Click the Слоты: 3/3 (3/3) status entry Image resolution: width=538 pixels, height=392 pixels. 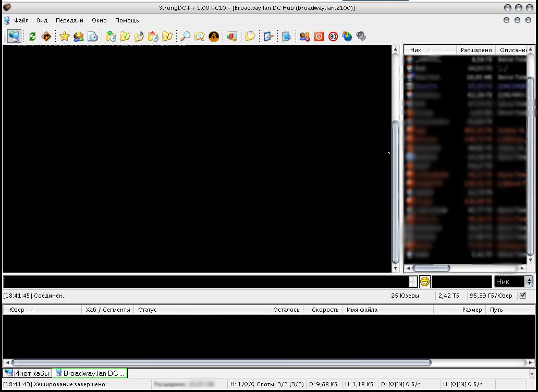(x=280, y=385)
